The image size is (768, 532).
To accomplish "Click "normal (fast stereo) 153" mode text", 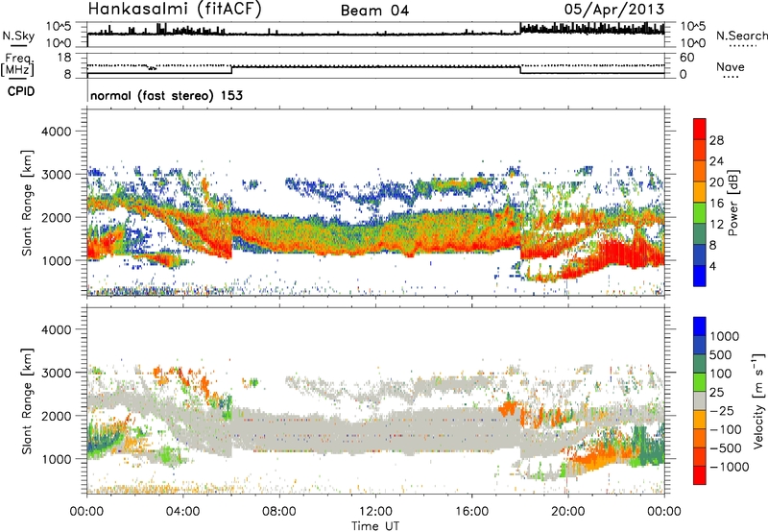I will [166, 95].
